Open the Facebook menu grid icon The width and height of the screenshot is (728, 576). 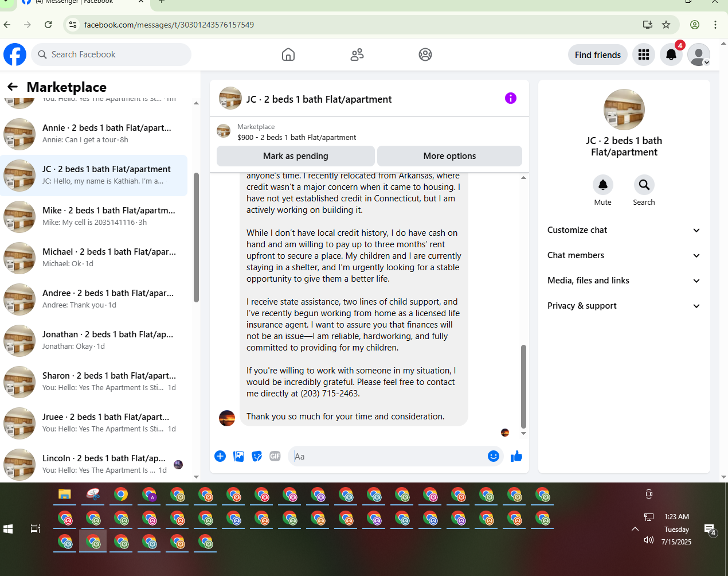pos(644,55)
